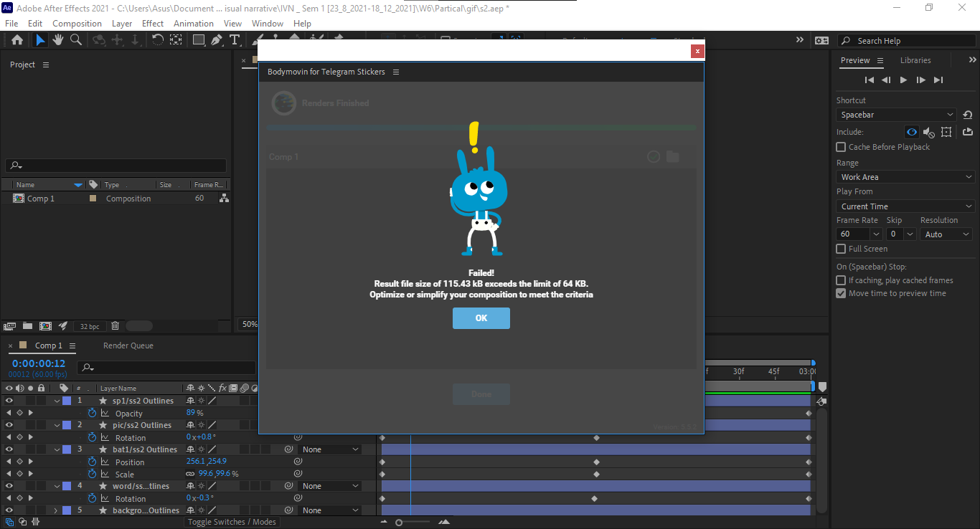Select the Hand tool
Screen dimensions: 980x529
pos(58,40)
